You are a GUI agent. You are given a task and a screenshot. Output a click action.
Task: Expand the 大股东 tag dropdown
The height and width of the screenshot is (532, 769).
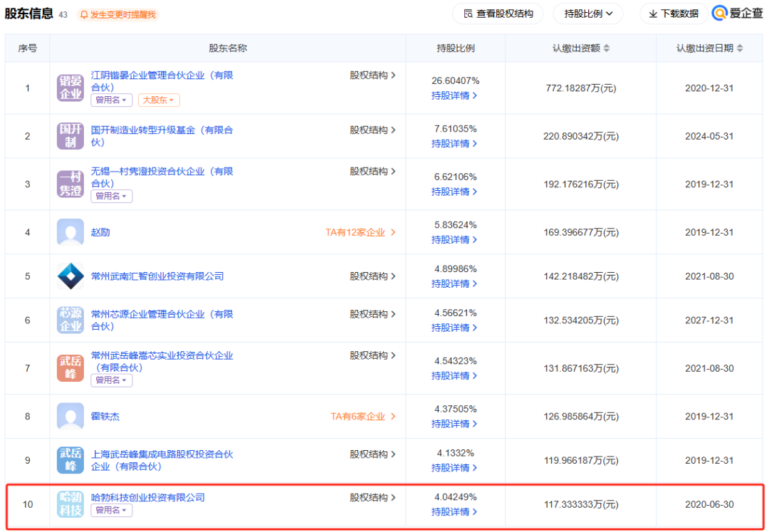[x=159, y=100]
